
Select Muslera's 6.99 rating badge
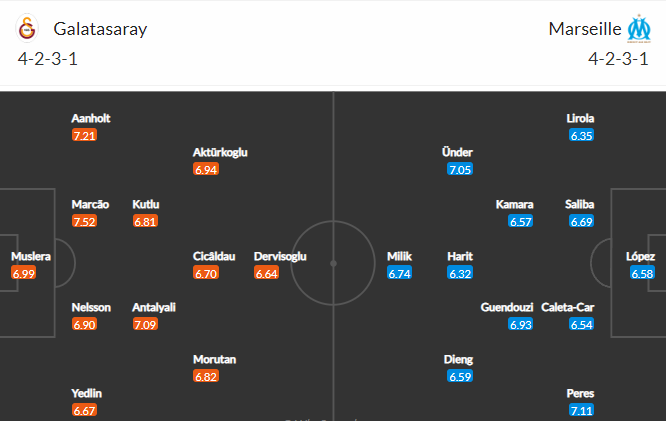[24, 273]
